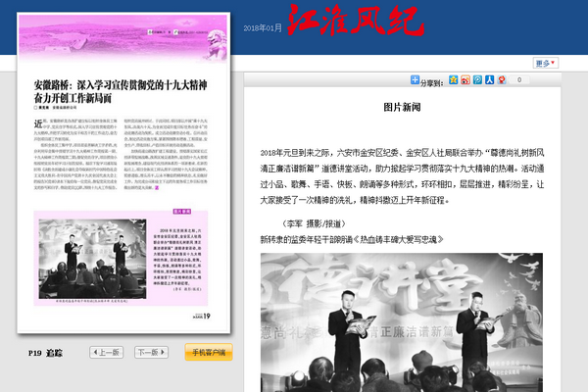Click the 江淮风纪 magazine title logo

tap(347, 22)
